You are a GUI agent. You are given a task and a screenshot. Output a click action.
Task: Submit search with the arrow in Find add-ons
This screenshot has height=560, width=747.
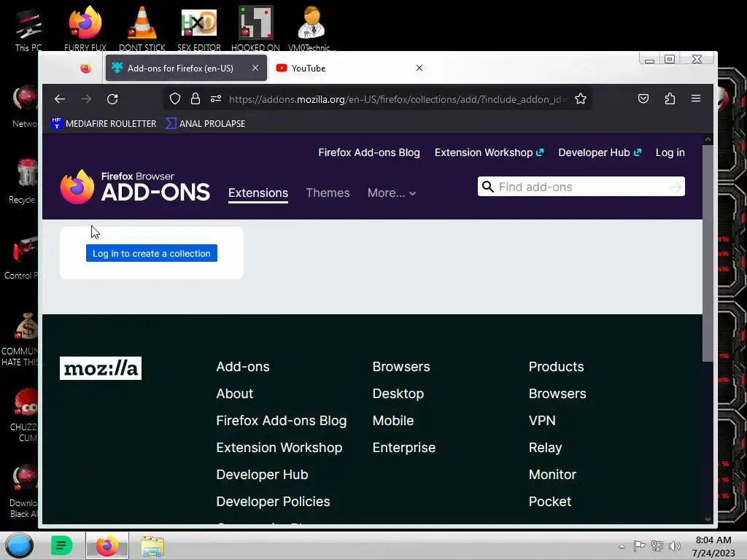coord(676,187)
